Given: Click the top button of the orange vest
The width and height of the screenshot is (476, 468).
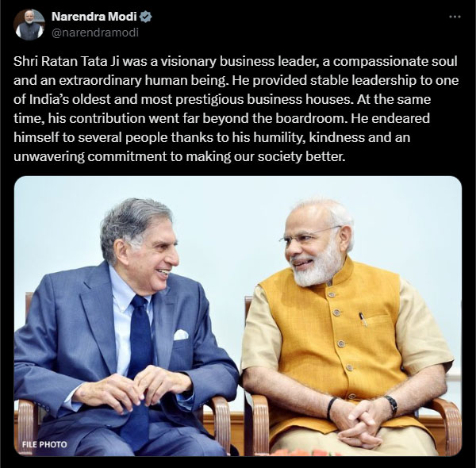Looking at the screenshot, I should click(328, 283).
